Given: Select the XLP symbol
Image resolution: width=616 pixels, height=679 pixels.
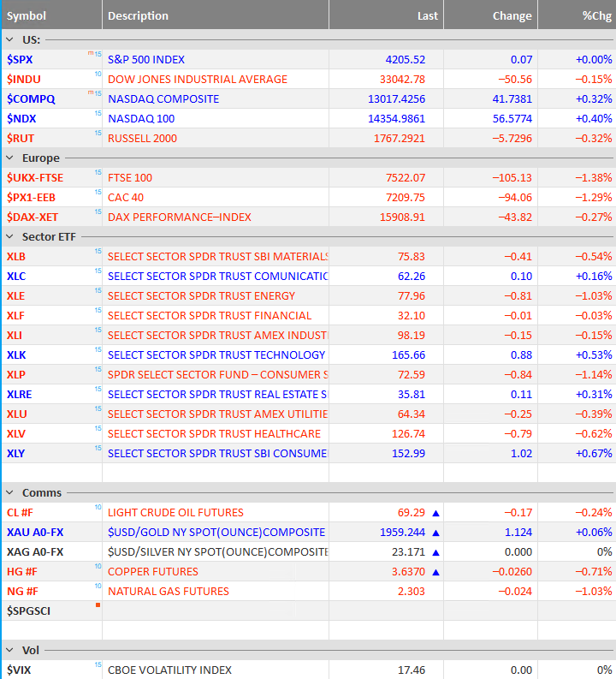Looking at the screenshot, I should (x=16, y=375).
